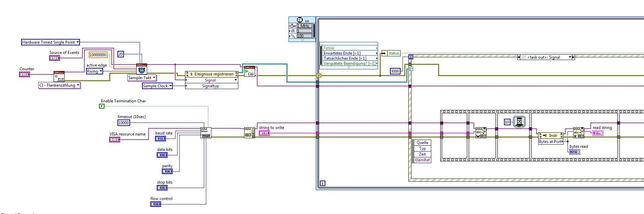Go to next event case arrow
Screen dimensions: 644x214
pyautogui.click(x=573, y=57)
